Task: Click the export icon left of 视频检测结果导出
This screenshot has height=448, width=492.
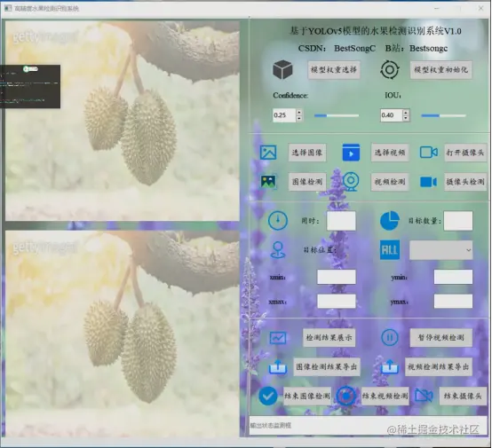Action: point(389,366)
